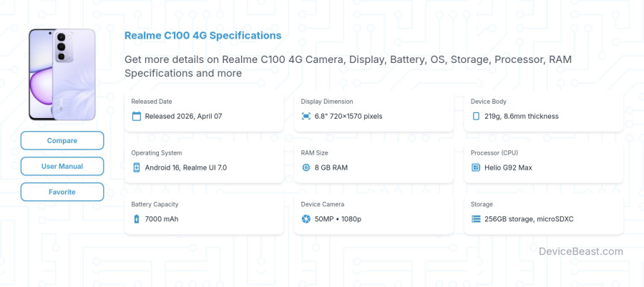The image size is (644, 287).
Task: Click the 'Device Body' label
Action: [488, 102]
